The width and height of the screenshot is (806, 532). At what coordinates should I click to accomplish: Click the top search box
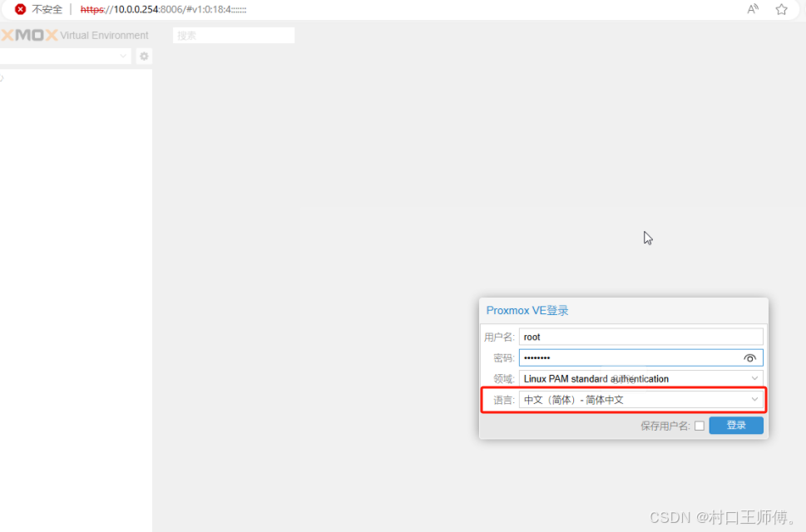tap(234, 36)
